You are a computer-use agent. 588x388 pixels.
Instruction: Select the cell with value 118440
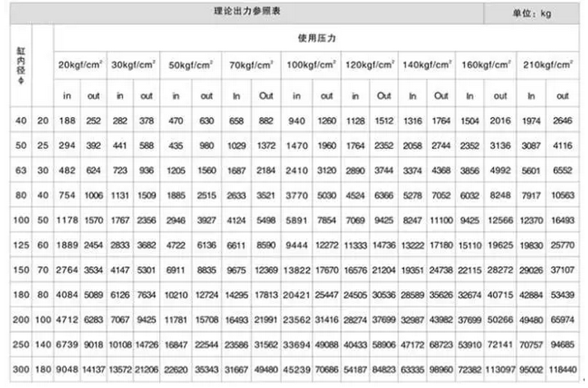click(563, 370)
